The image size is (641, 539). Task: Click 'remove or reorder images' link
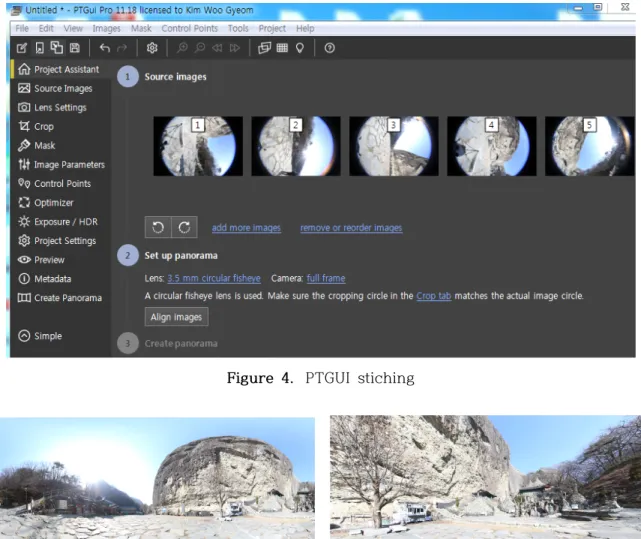351,228
